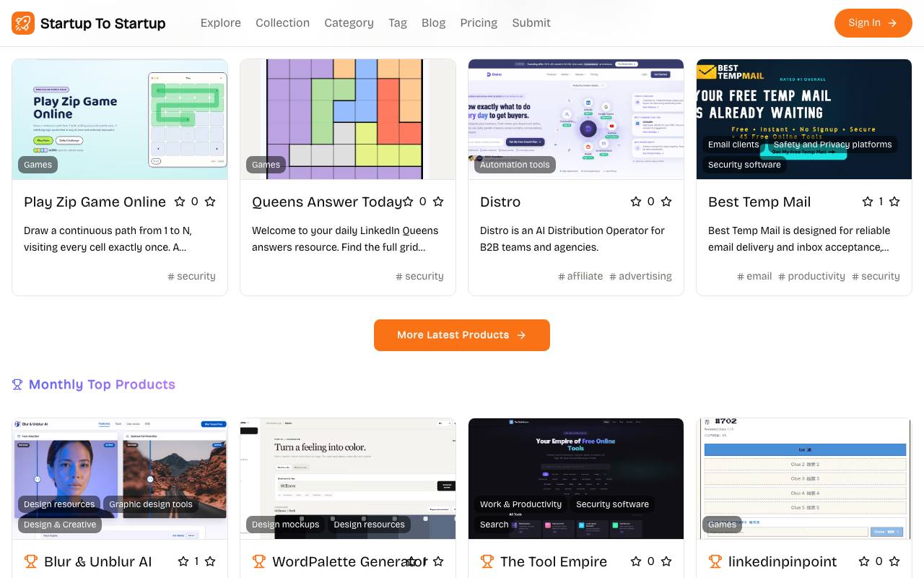
Task: Click the #productivity tag on Best Temp Mail
Action: (x=811, y=276)
